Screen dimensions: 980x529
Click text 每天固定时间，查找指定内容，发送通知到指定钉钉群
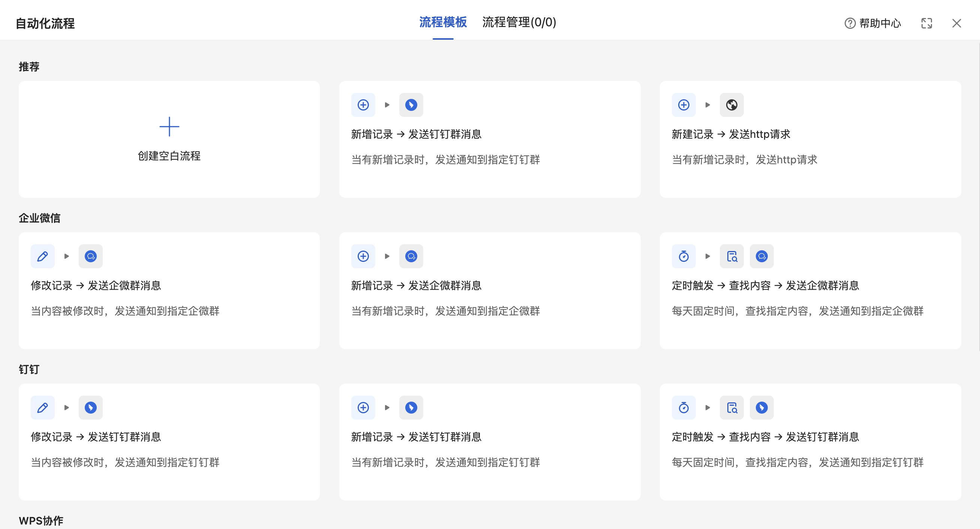(x=797, y=462)
